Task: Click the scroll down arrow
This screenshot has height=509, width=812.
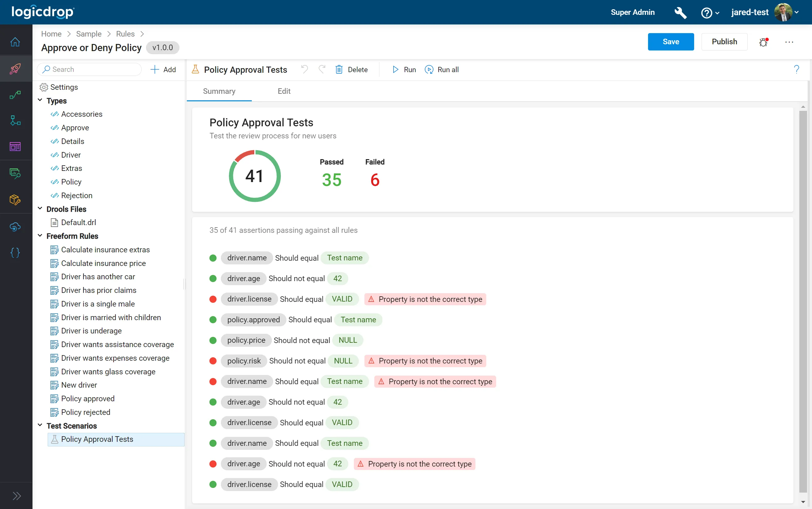Action: (803, 502)
